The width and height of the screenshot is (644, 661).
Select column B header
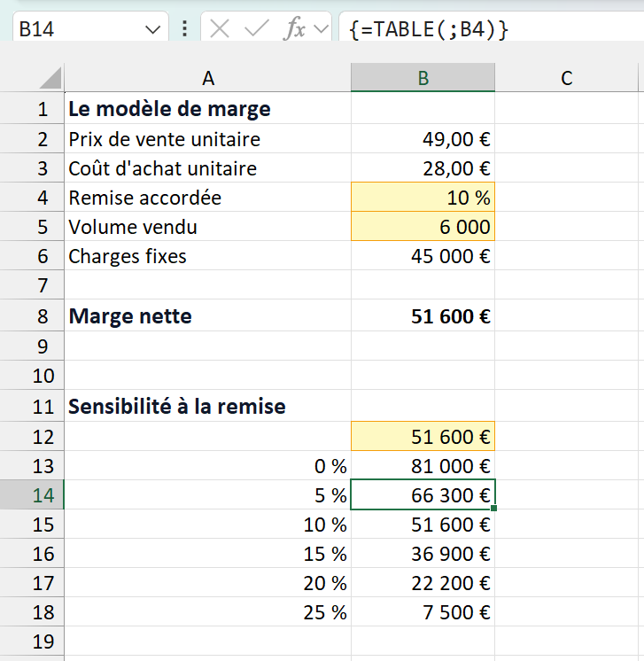click(x=423, y=78)
